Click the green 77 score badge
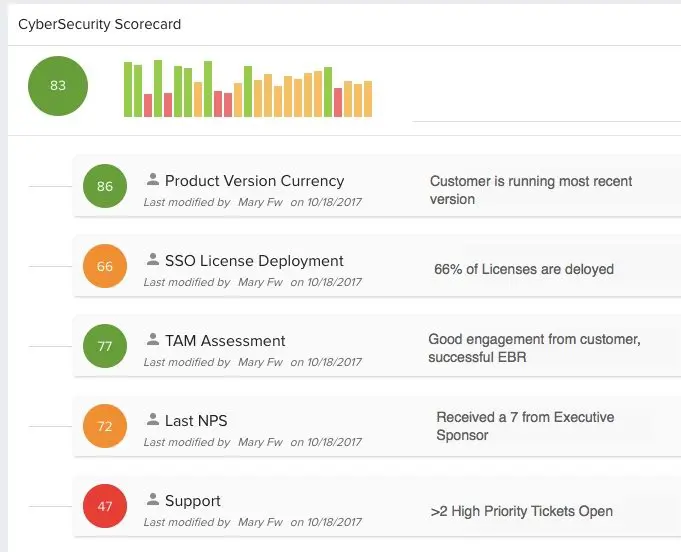 (105, 346)
